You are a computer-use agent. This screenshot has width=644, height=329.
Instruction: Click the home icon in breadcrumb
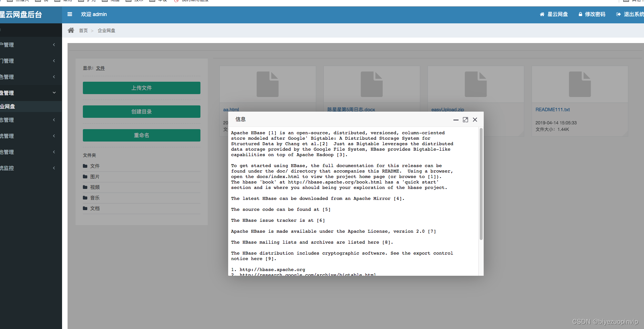71,30
